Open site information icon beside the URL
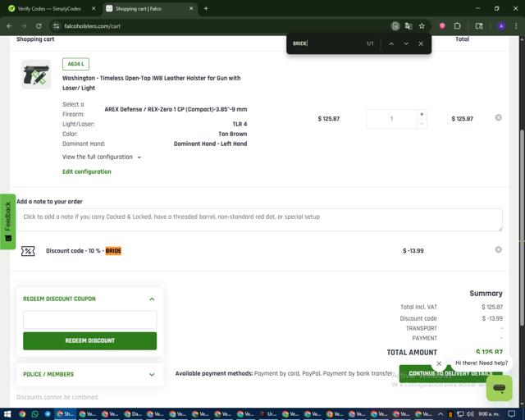 click(x=57, y=26)
